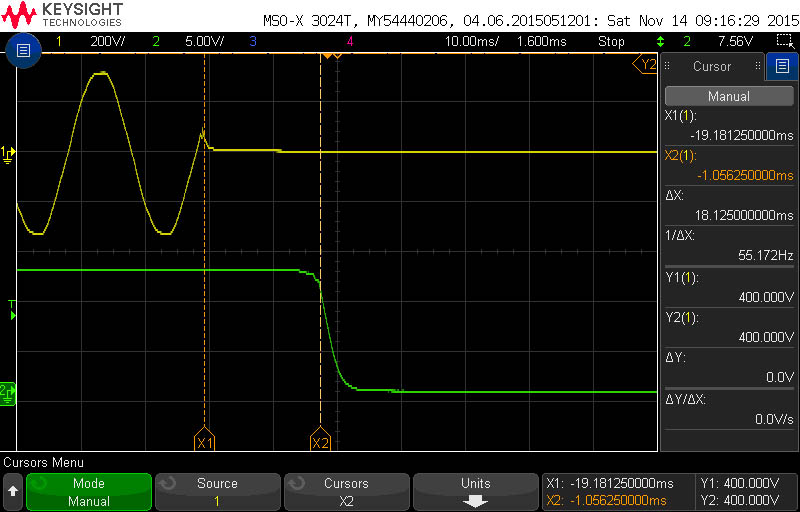Open the Mode Manual softkey
This screenshot has height=512, width=800.
point(89,492)
